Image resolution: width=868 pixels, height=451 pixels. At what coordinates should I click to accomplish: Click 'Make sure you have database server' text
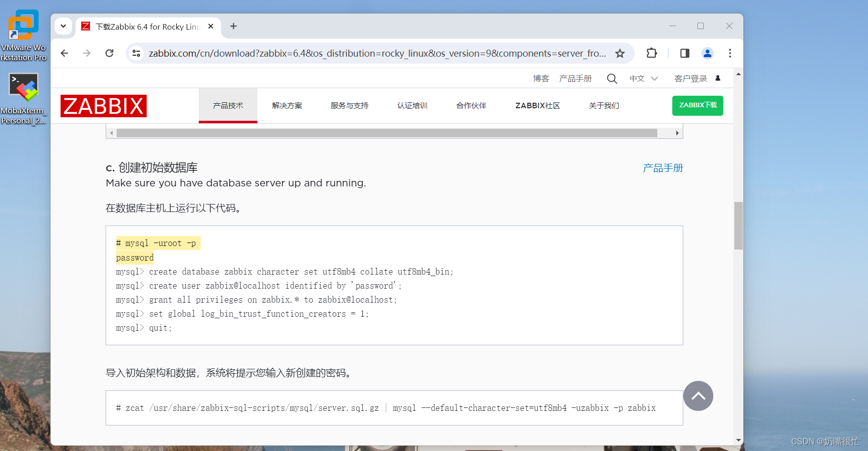click(236, 183)
